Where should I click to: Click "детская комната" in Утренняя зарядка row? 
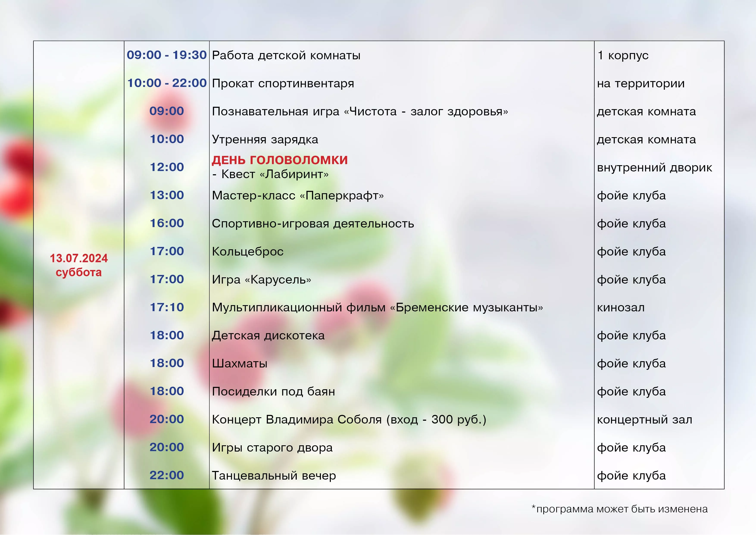tap(646, 139)
